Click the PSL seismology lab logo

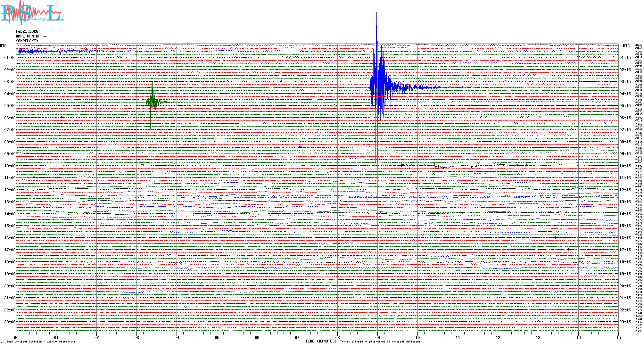31,13
